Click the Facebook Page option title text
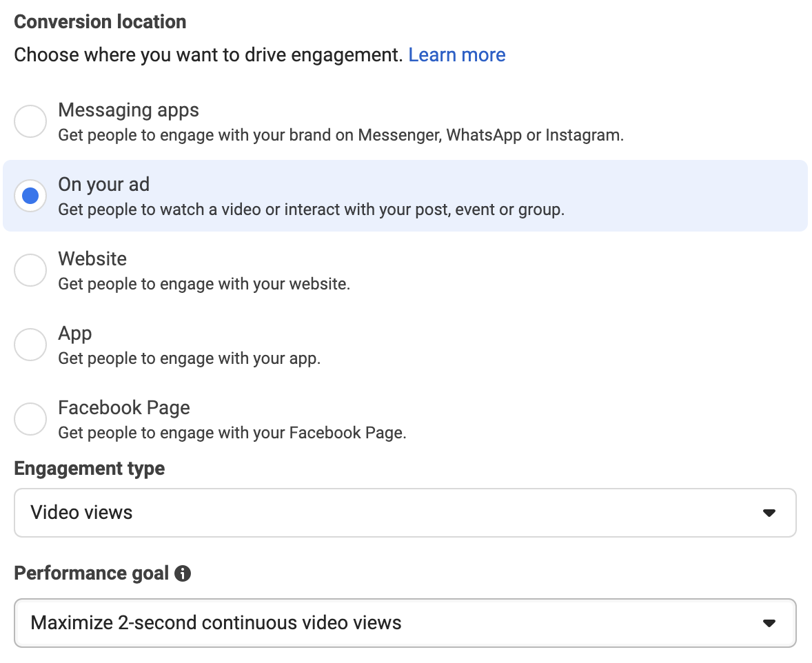Viewport: 812px width, 663px height. [x=124, y=408]
